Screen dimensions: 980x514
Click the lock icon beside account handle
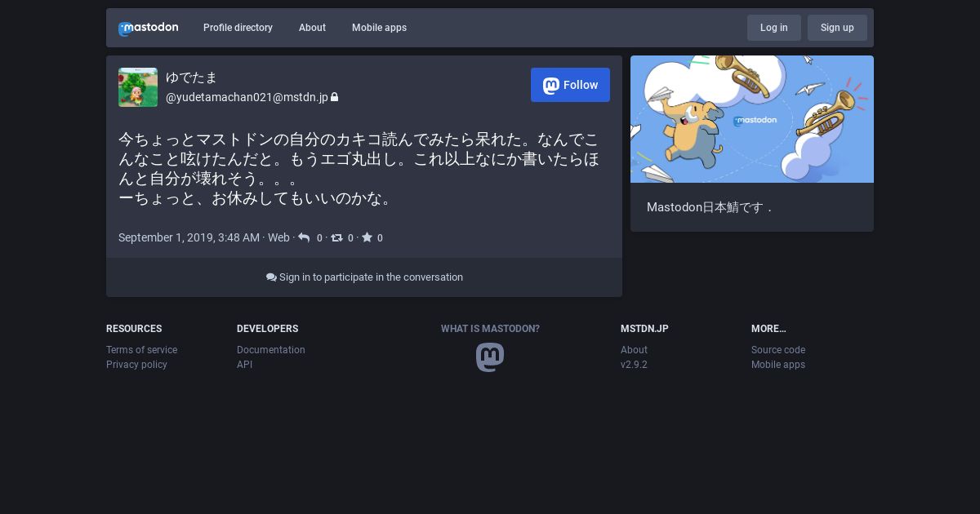coord(335,97)
